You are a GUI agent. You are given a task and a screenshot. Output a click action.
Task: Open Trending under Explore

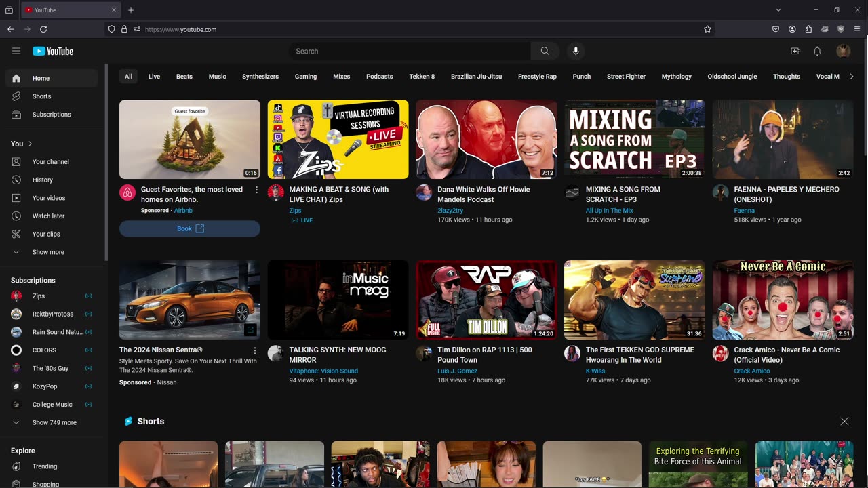click(x=52, y=466)
